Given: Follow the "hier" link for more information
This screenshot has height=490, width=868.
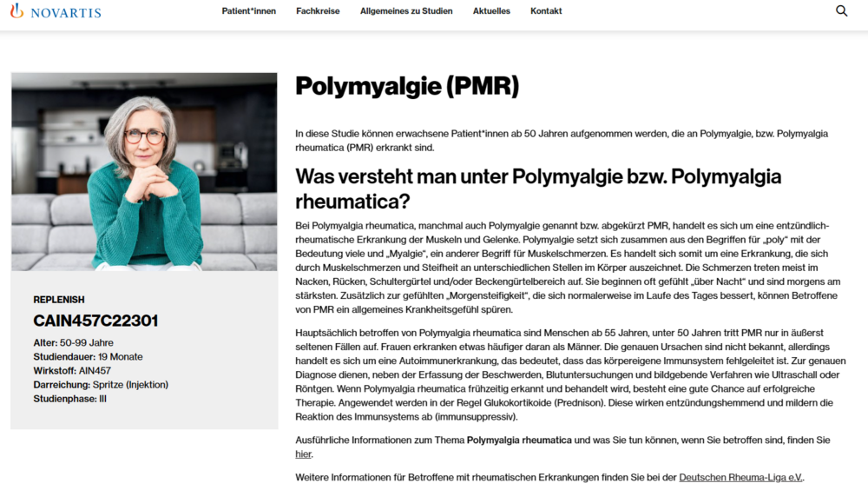Looking at the screenshot, I should 302,454.
